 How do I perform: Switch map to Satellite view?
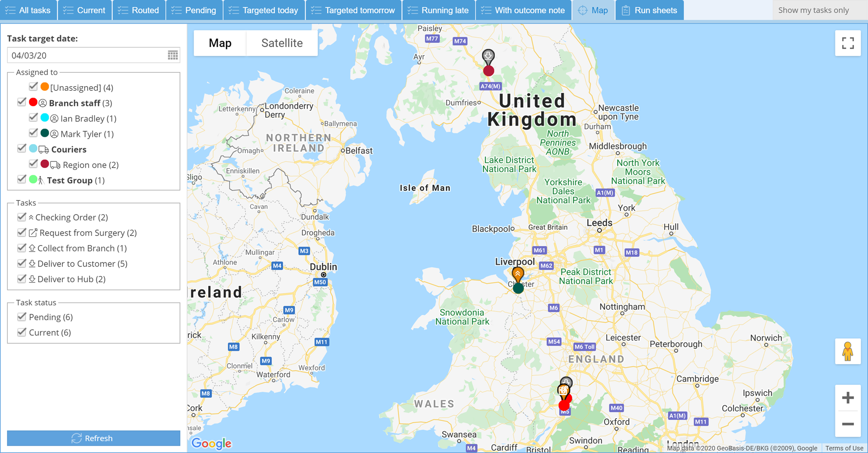(x=282, y=43)
